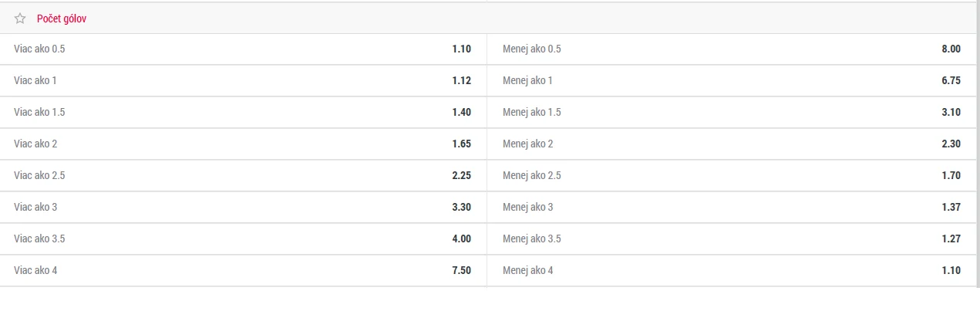
Task: Bet on Viac ako 2 at 1.65
Action: [243, 144]
